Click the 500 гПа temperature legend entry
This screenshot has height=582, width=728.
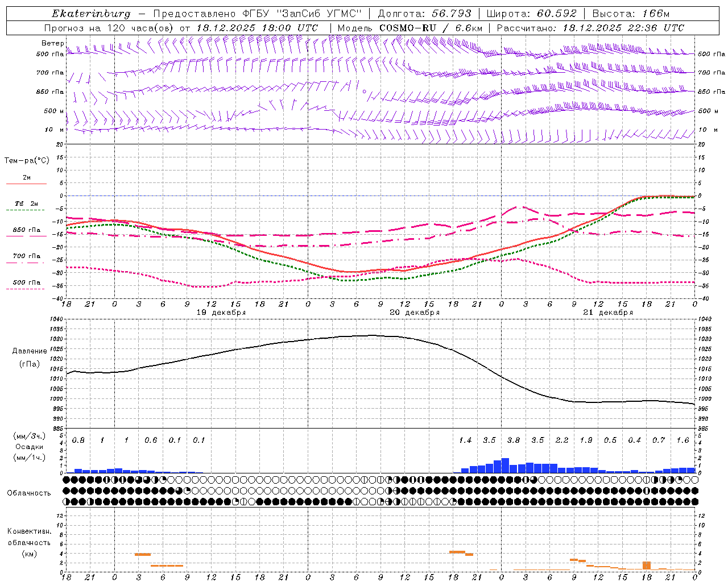click(27, 282)
